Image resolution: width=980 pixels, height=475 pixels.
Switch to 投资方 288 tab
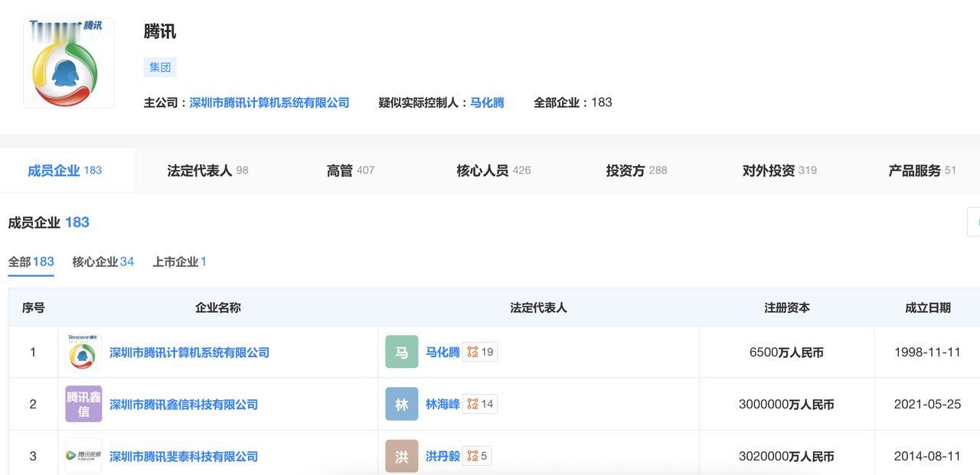[636, 171]
